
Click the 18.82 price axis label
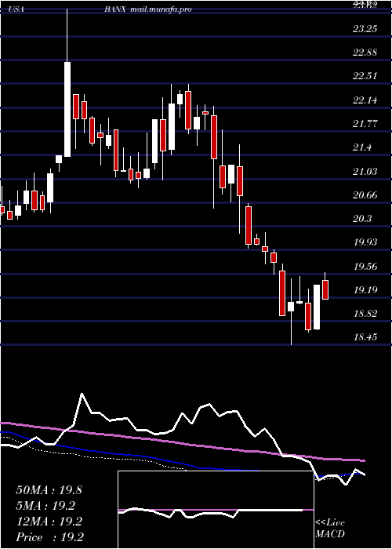(365, 314)
